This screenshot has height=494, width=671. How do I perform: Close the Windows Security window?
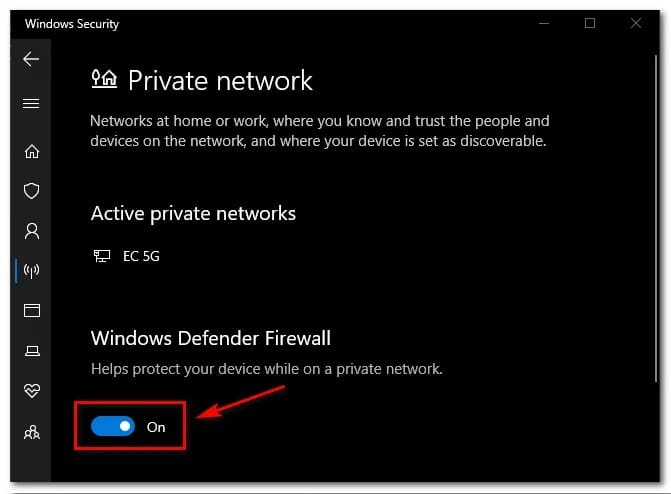point(636,23)
